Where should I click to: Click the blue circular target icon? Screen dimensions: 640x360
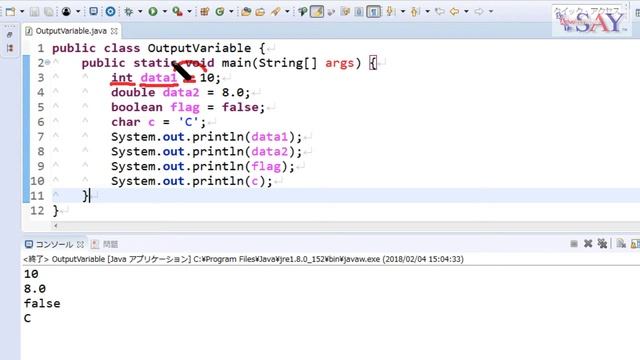coord(110,11)
